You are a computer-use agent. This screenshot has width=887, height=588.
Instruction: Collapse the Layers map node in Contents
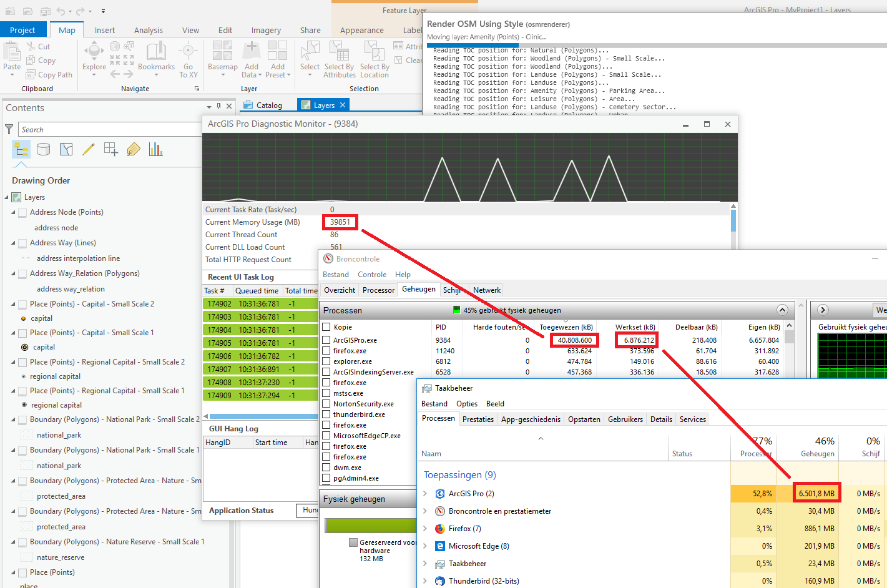click(6, 197)
